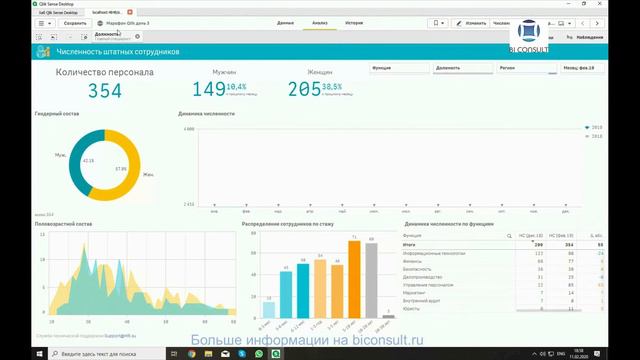Select the Управление персоналом table row
This screenshot has width=640, height=360.
pos(503,285)
